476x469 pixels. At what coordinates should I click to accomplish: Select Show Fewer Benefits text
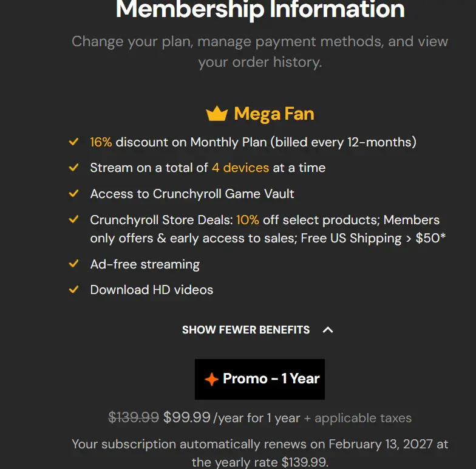pyautogui.click(x=246, y=330)
